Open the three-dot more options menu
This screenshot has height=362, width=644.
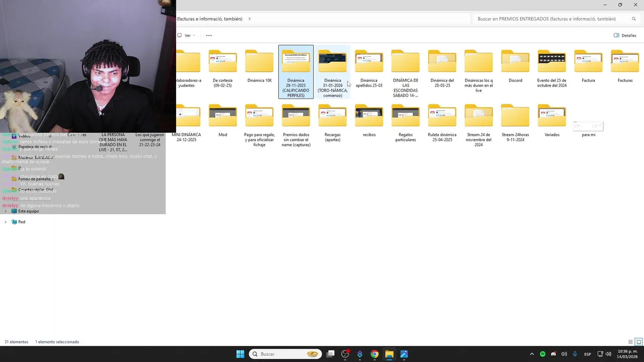coord(209,35)
